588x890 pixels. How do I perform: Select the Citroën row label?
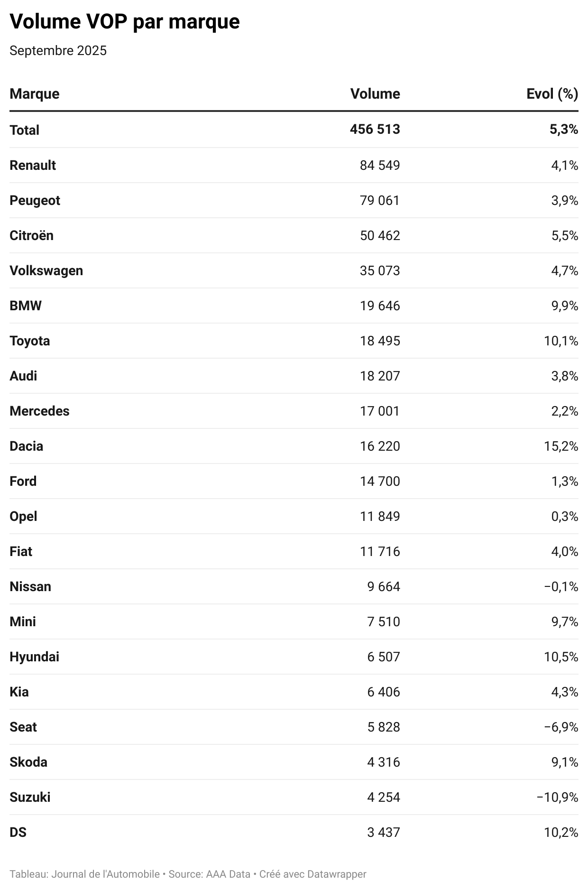[x=31, y=235]
